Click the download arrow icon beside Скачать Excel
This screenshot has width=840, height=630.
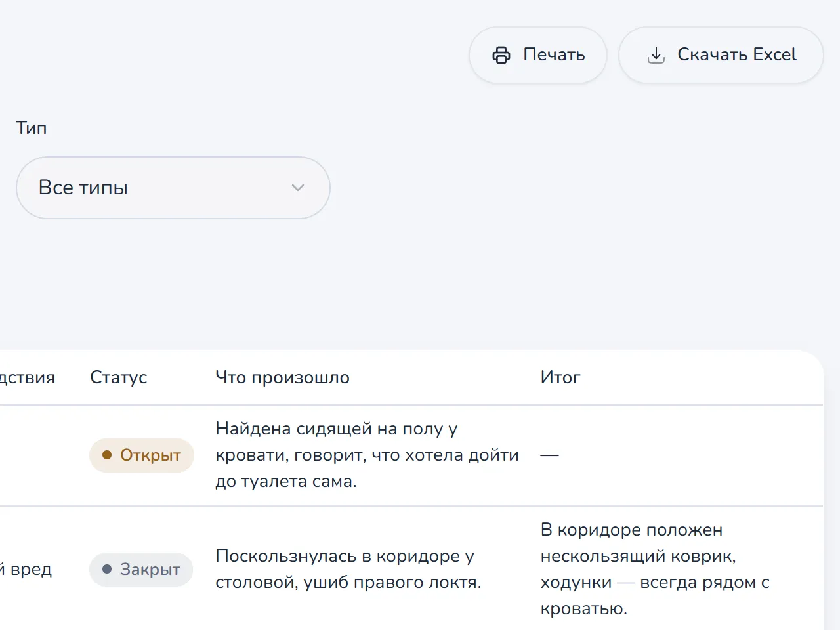click(x=656, y=55)
